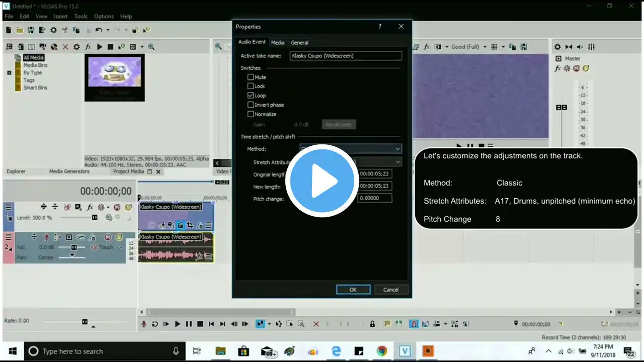Switch to the Media tab in Properties
This screenshot has height=362, width=644.
278,43
